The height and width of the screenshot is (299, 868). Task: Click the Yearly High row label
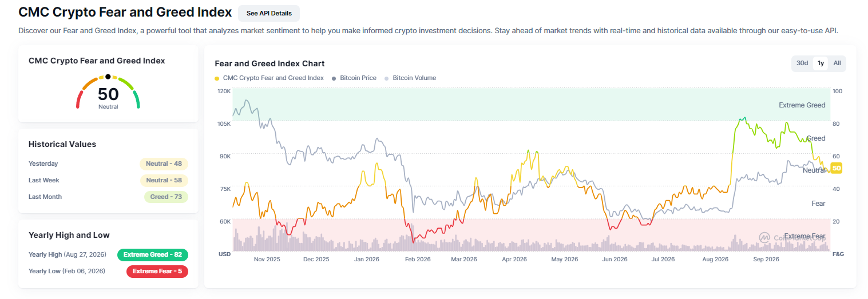coord(67,254)
